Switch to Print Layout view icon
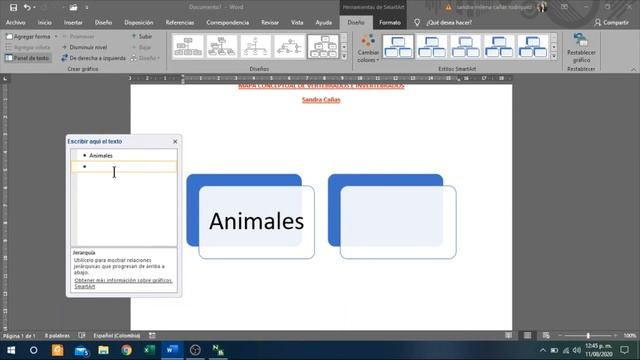 527,336
